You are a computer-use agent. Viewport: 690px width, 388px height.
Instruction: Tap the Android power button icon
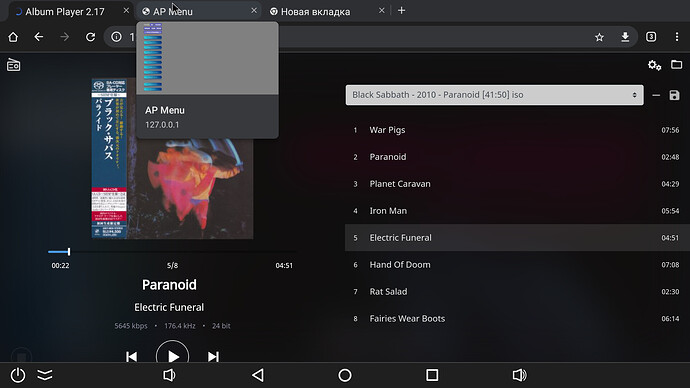coord(18,375)
